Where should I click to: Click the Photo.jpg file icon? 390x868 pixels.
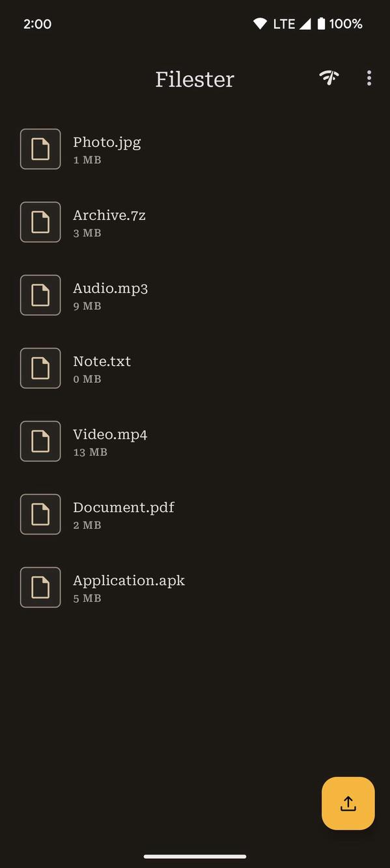pyautogui.click(x=40, y=149)
